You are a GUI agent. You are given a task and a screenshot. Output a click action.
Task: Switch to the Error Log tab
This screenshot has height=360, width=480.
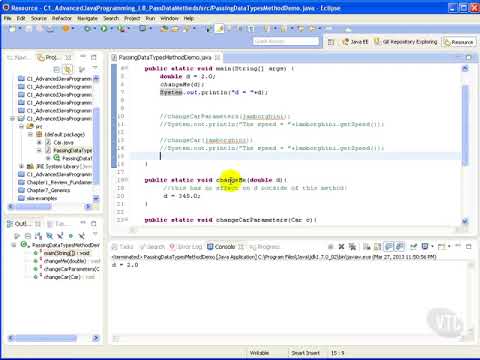(186, 247)
